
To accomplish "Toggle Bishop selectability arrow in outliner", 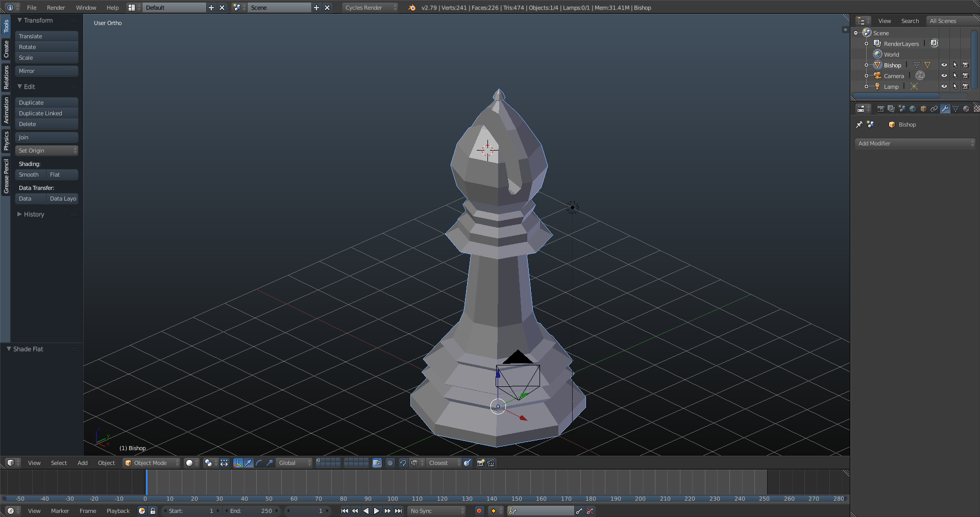I will tap(955, 65).
